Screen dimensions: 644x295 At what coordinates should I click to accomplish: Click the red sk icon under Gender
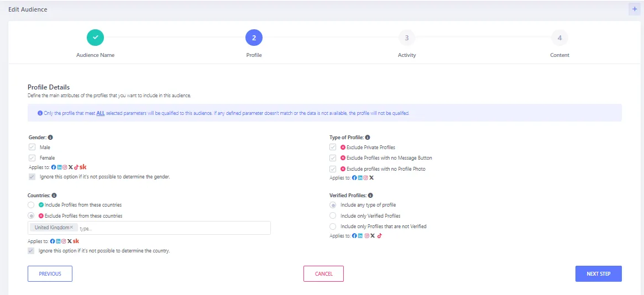[x=83, y=167]
